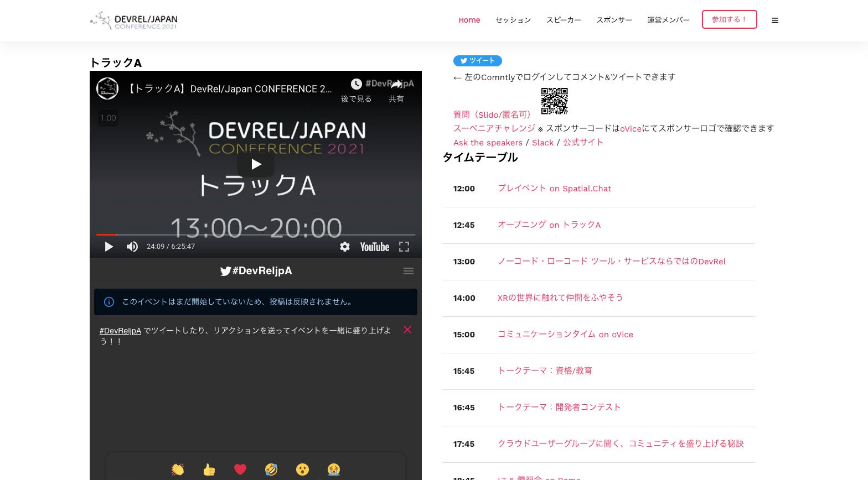868x480 pixels.
Task: Play the video with the small play button
Action: 109,247
